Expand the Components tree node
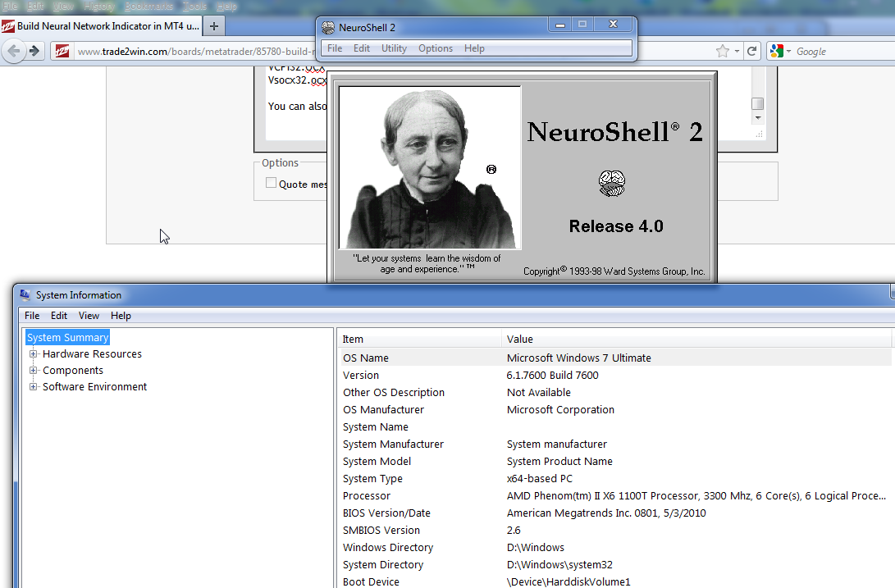The image size is (895, 588). [x=33, y=371]
